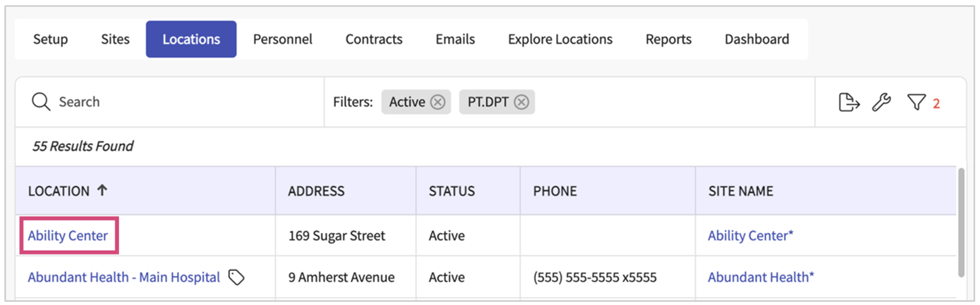Open the Ability Center location link

click(68, 236)
